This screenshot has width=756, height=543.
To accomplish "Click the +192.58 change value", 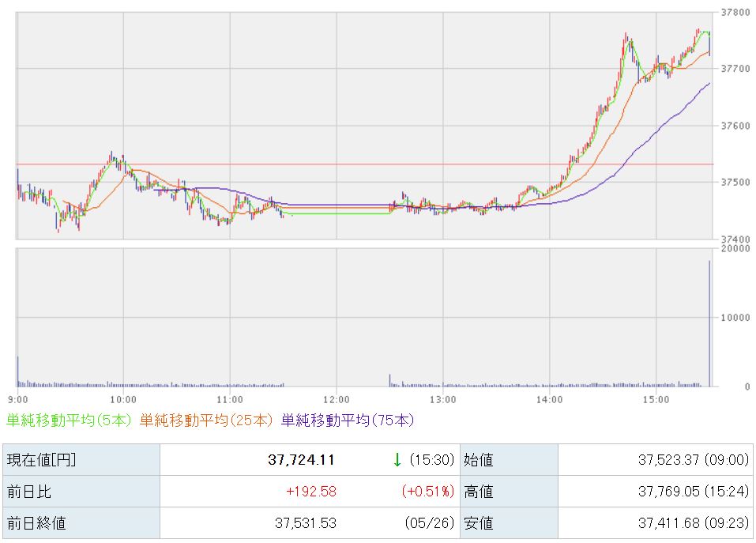I will pos(311,492).
